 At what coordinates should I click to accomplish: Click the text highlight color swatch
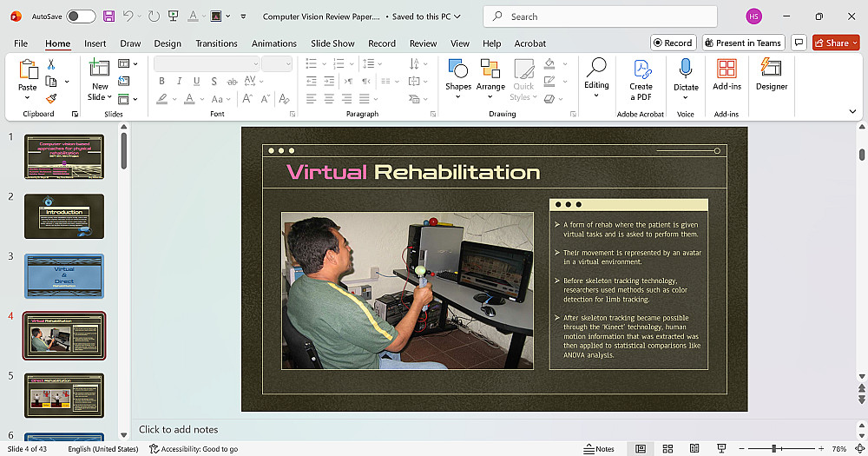point(161,99)
